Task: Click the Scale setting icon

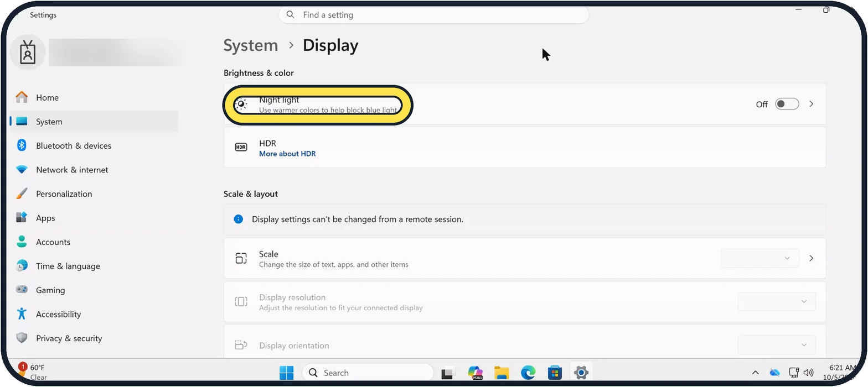Action: [241, 258]
